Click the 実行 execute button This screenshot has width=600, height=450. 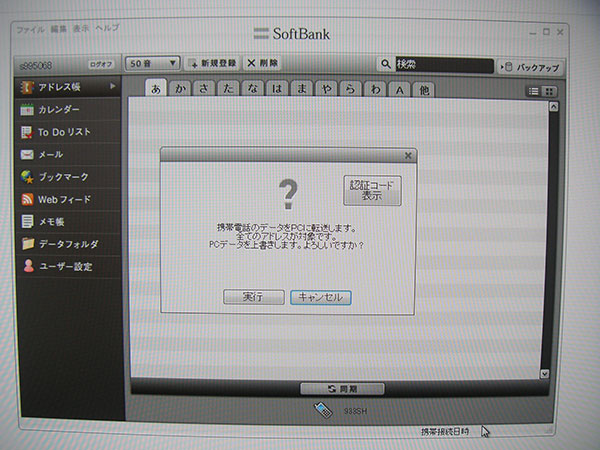pyautogui.click(x=254, y=297)
